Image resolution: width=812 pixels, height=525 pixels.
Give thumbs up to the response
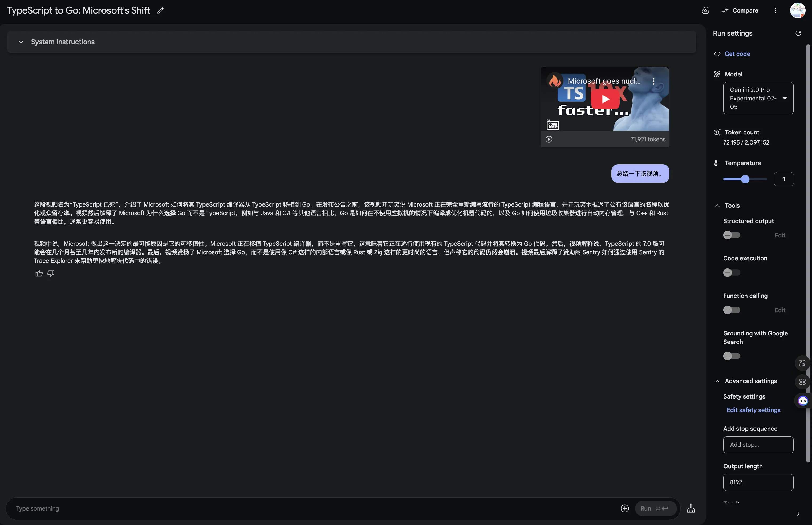click(x=39, y=274)
